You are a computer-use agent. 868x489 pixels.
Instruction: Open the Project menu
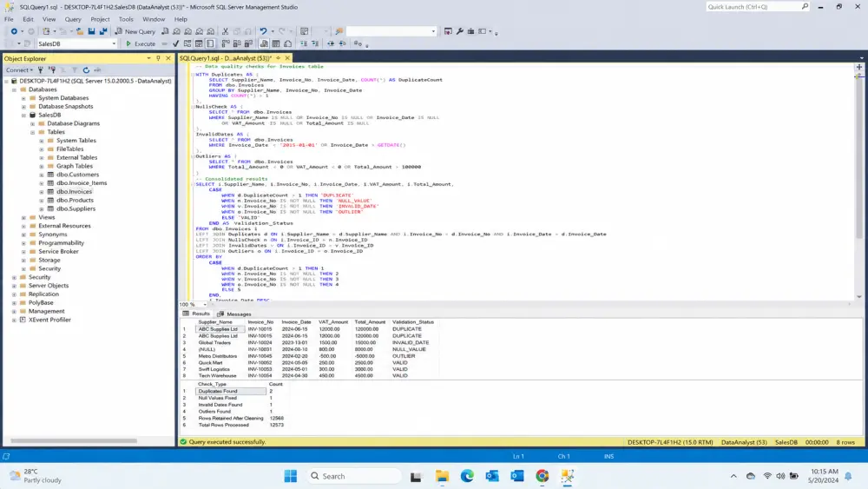pos(100,19)
